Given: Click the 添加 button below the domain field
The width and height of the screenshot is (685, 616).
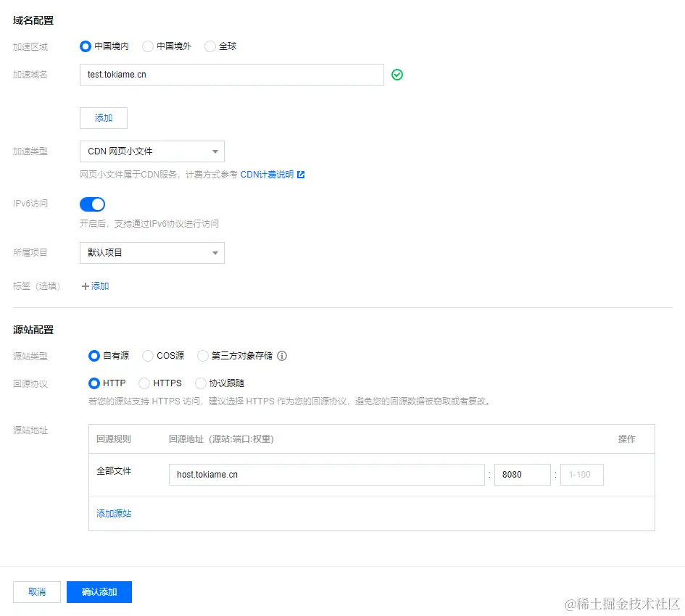Looking at the screenshot, I should click(104, 118).
